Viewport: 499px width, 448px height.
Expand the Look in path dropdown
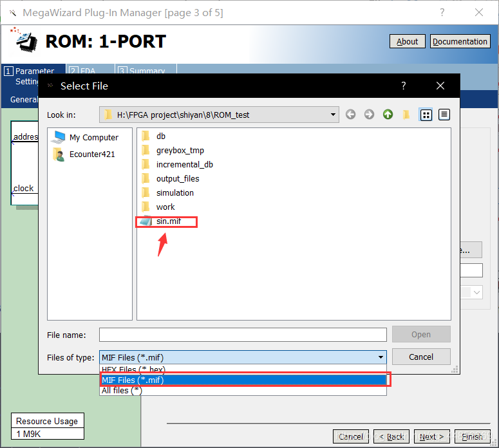pos(333,115)
